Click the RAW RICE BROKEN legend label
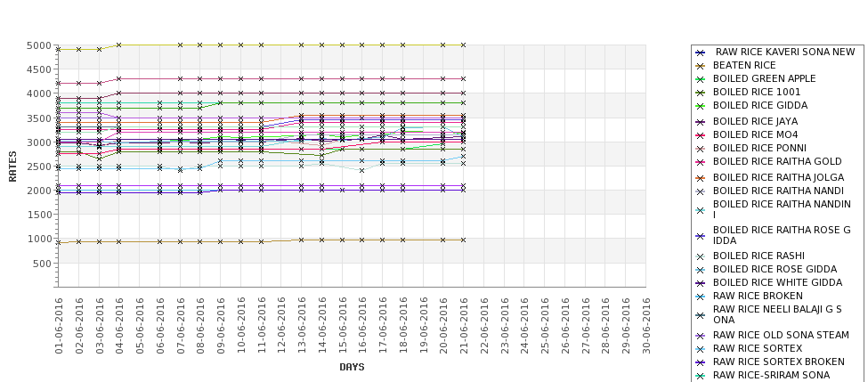 coord(758,296)
